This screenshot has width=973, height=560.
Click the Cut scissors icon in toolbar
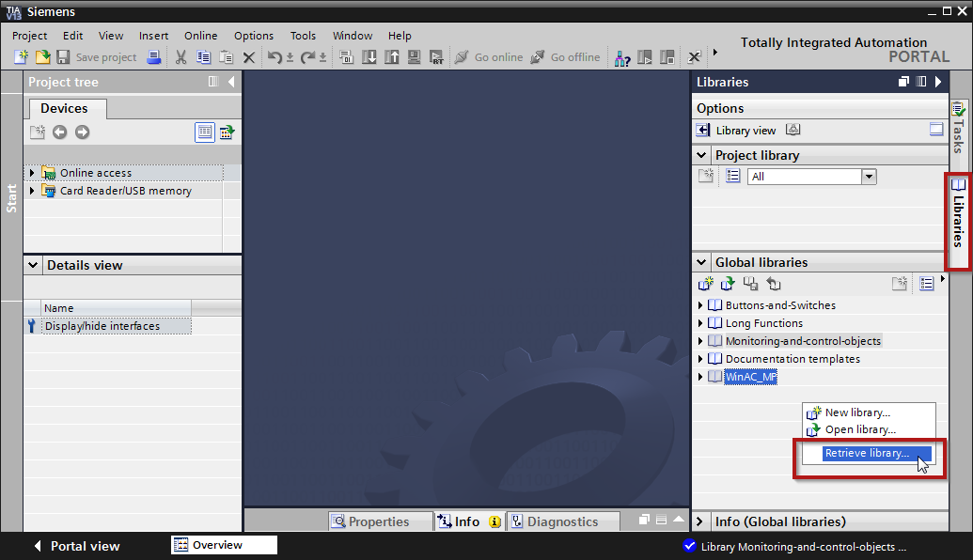pos(180,57)
